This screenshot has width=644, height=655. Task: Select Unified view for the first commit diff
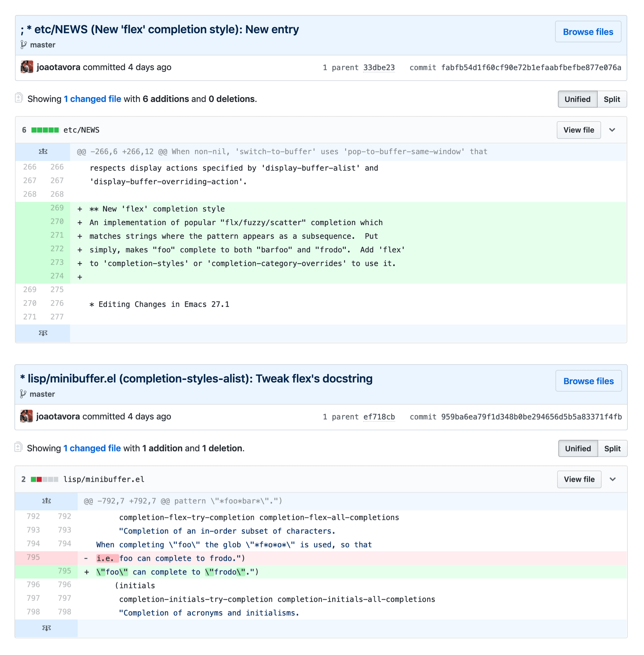point(577,99)
